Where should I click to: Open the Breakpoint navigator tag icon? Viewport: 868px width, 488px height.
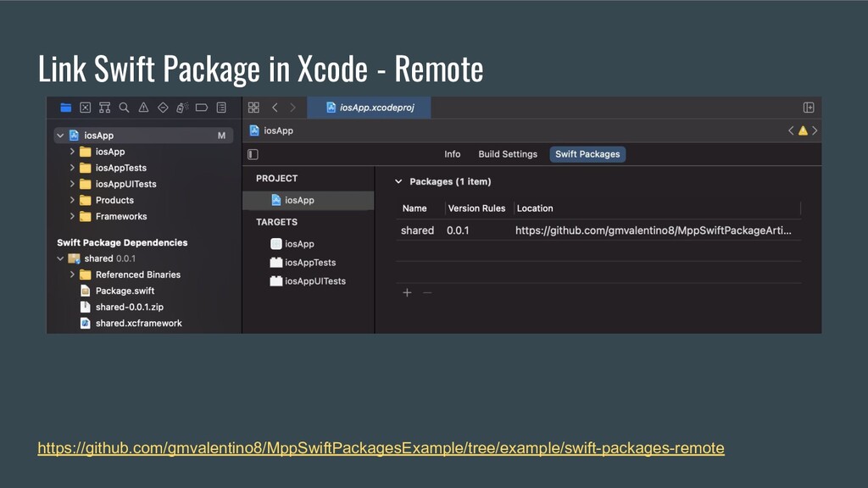click(x=202, y=108)
